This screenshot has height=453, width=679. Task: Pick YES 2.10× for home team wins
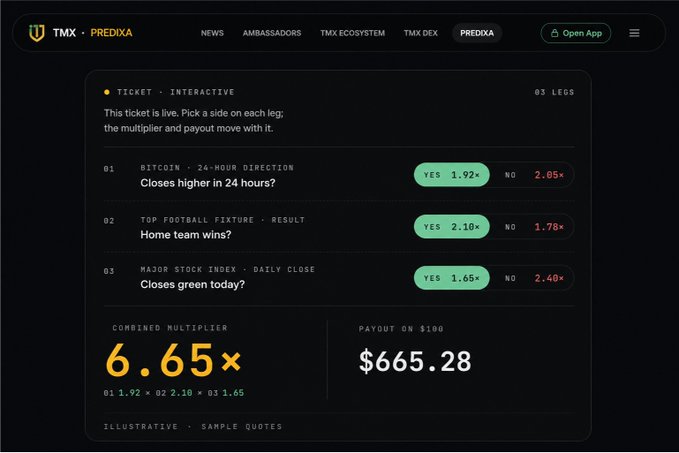click(x=452, y=226)
